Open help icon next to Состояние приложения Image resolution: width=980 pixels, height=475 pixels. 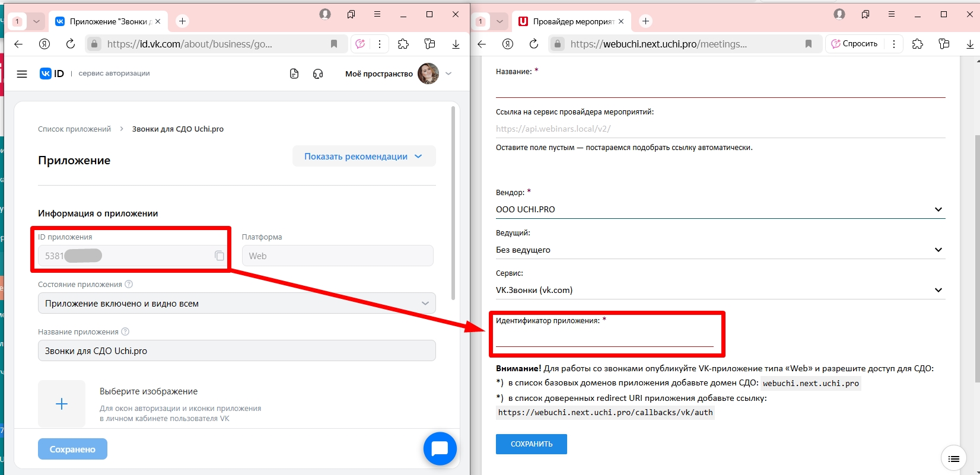coord(129,284)
